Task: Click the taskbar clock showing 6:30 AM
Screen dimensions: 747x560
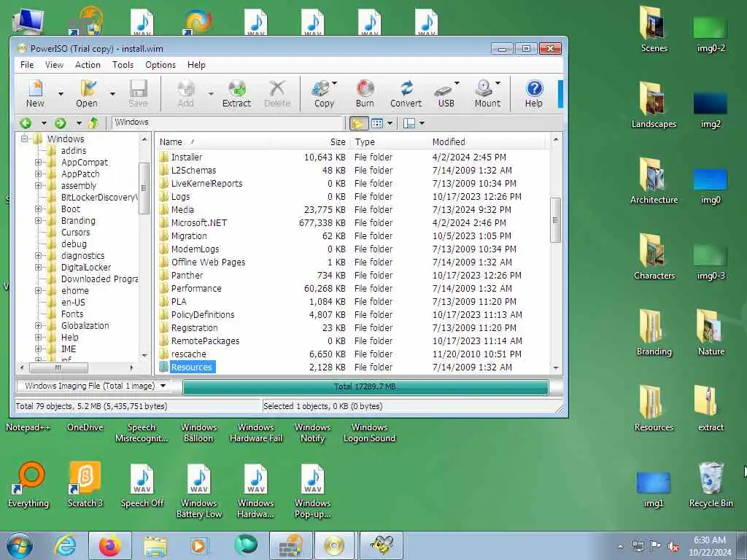Action: (x=710, y=546)
